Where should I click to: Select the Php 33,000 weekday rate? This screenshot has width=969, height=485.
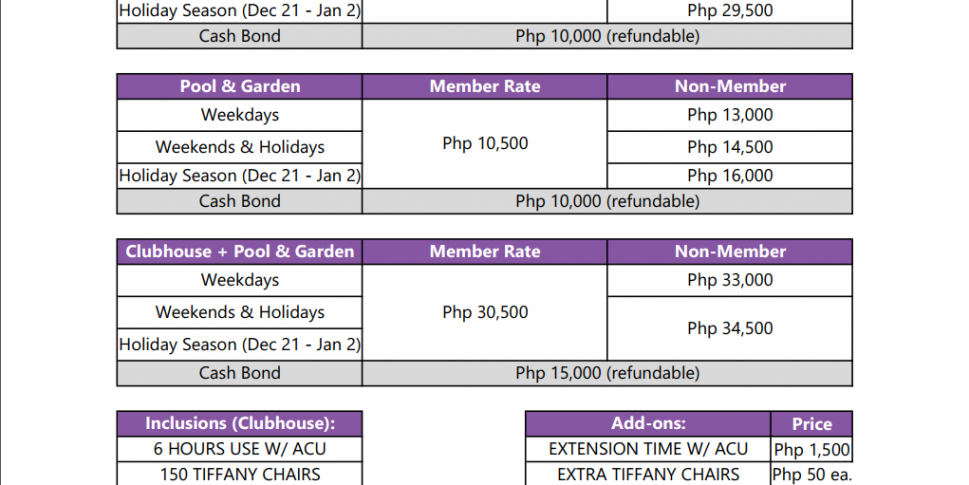[730, 280]
